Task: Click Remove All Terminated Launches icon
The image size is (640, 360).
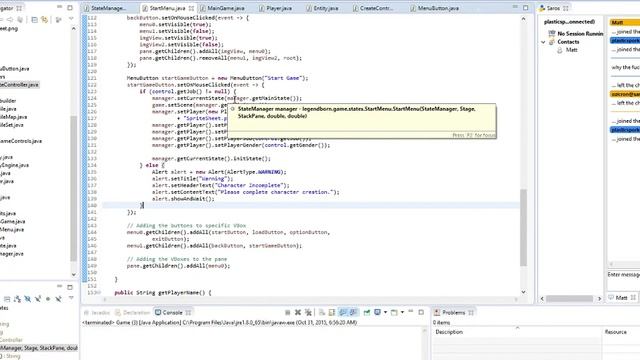Action: tap(309, 313)
